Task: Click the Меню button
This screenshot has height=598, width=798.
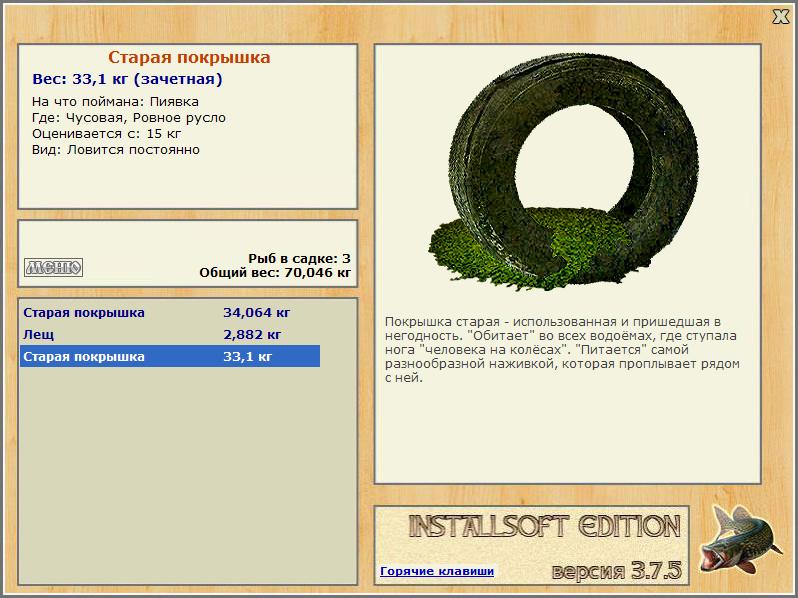Action: 53,267
